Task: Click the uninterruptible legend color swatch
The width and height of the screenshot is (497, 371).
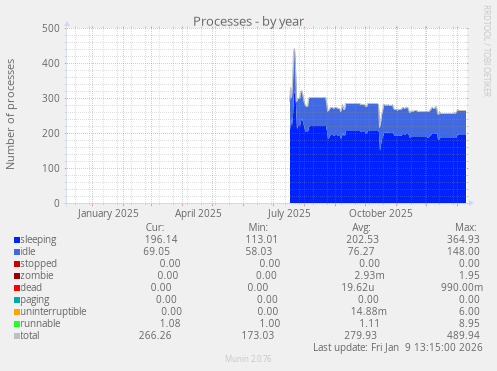Action: click(x=17, y=312)
